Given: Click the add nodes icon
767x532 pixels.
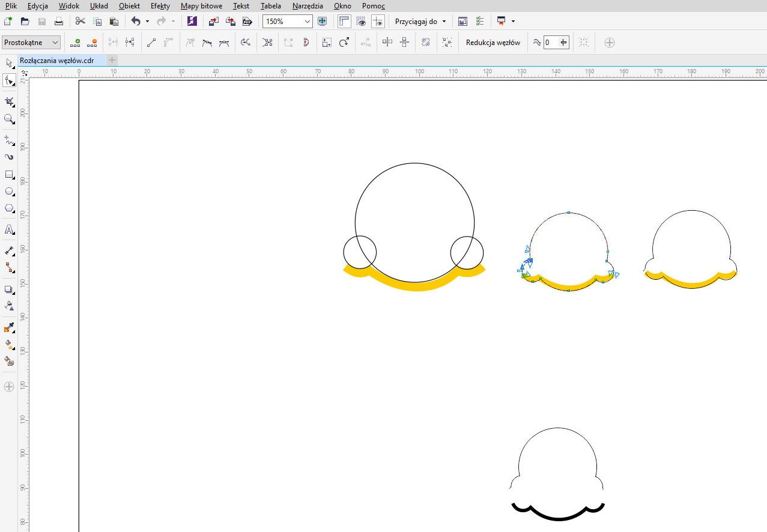Looking at the screenshot, I should [x=75, y=43].
